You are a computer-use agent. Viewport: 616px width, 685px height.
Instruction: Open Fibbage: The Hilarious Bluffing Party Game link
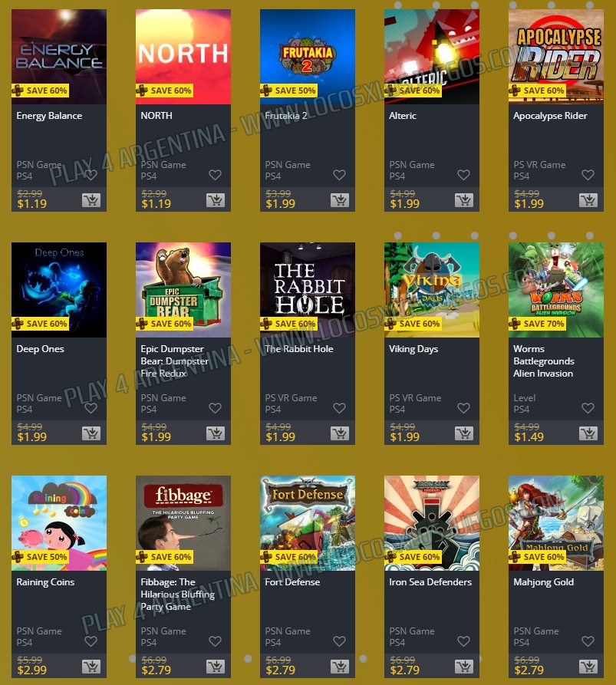(x=177, y=594)
